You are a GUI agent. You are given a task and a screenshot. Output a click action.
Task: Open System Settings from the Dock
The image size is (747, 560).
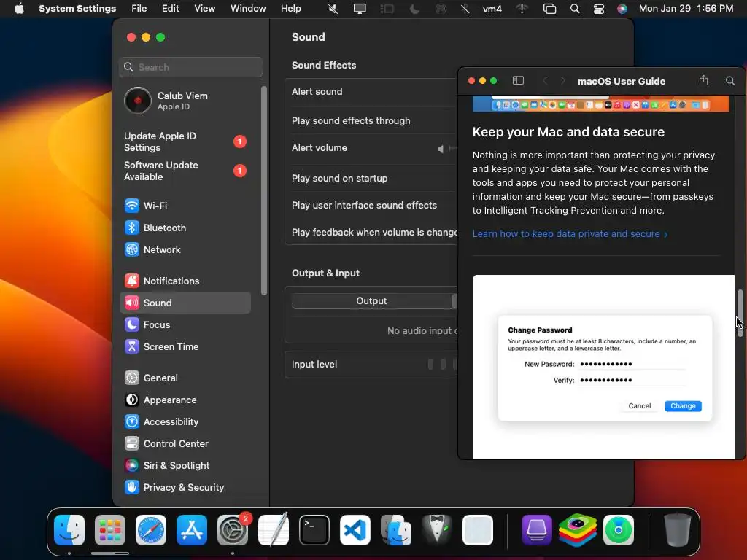233,530
